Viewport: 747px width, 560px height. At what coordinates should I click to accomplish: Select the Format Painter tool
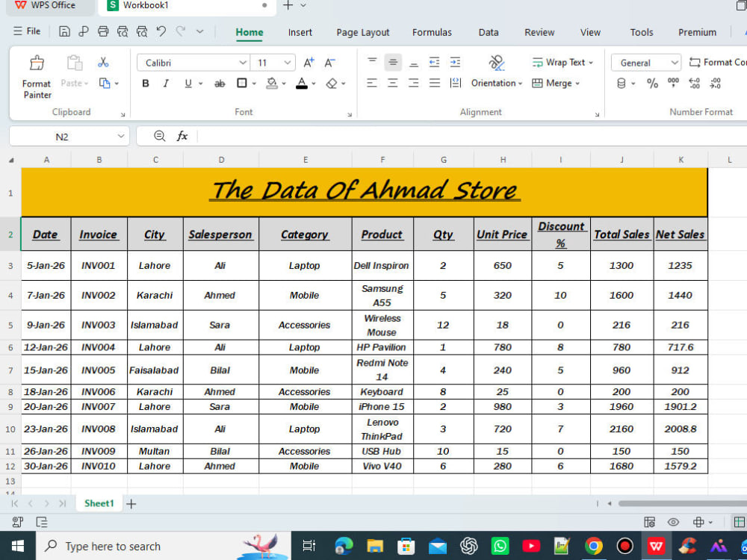(x=37, y=77)
